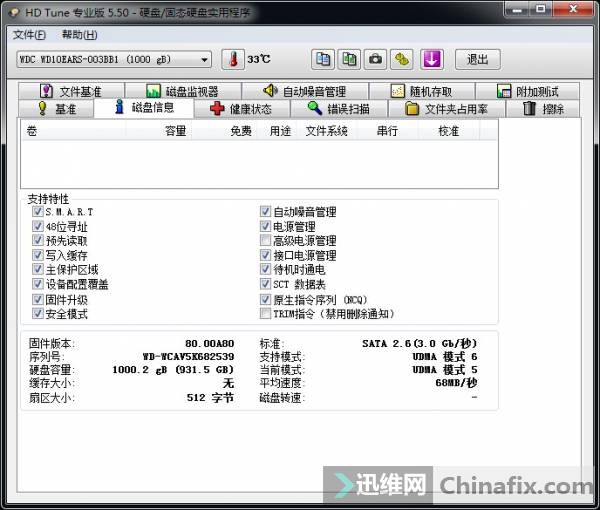Toggle the 电源管理 checkbox
The height and width of the screenshot is (510, 600).
pyautogui.click(x=265, y=226)
